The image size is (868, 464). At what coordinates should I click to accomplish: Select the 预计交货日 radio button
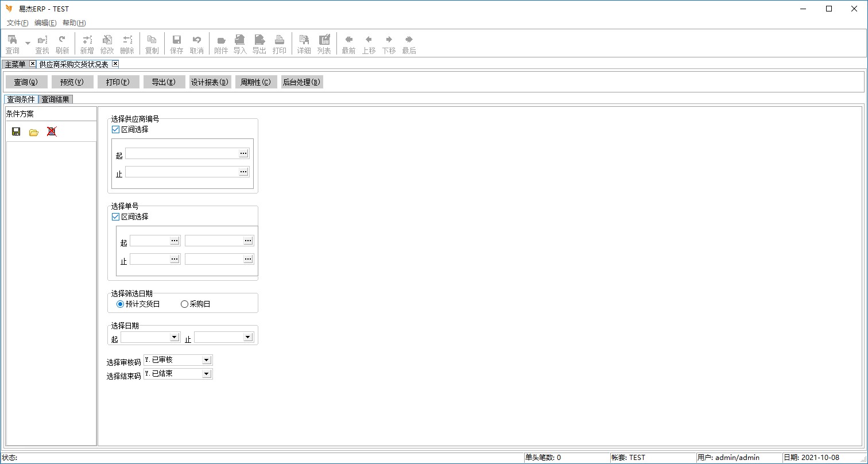[120, 304]
